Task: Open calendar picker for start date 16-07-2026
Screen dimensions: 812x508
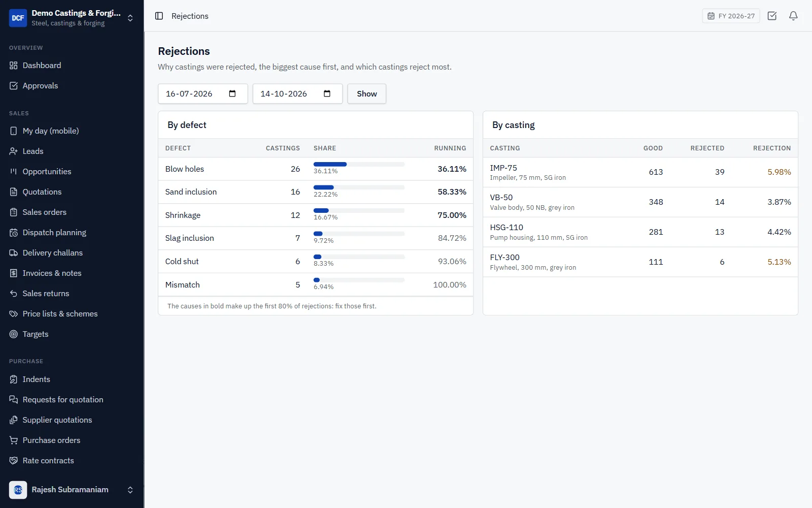Action: (232, 93)
